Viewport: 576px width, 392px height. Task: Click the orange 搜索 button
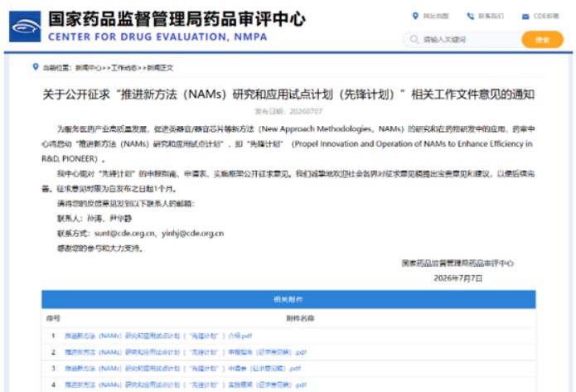(x=542, y=40)
